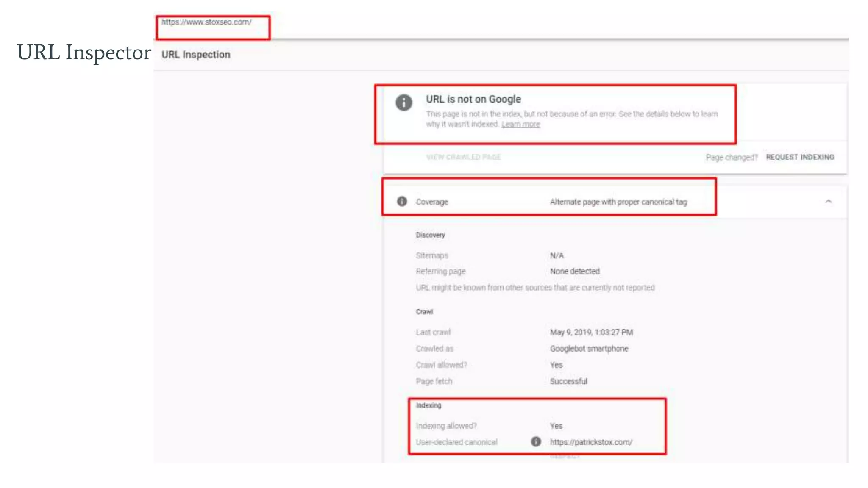
Task: Click REQUEST INDEXING button
Action: (800, 157)
